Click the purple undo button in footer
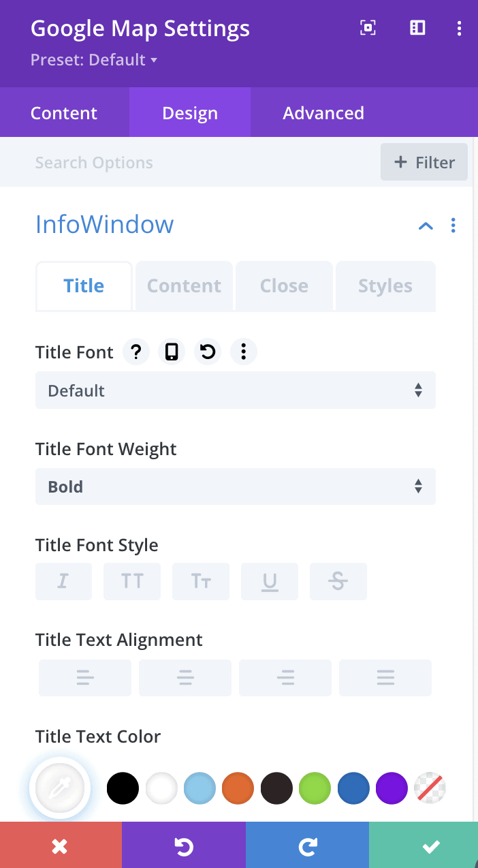The image size is (478, 868). pos(184,846)
